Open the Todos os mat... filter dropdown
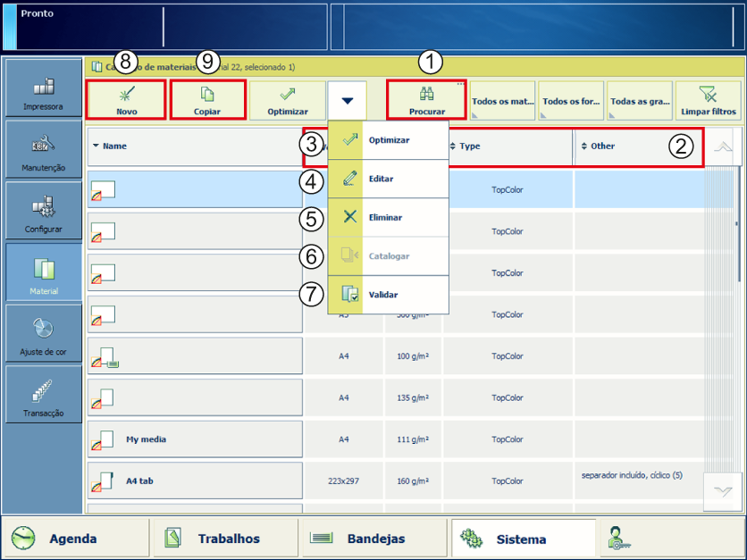This screenshot has height=560, width=747. [x=502, y=101]
